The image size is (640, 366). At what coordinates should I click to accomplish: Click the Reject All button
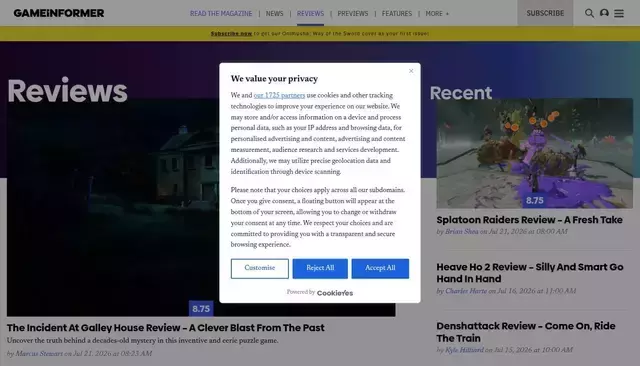(320, 268)
